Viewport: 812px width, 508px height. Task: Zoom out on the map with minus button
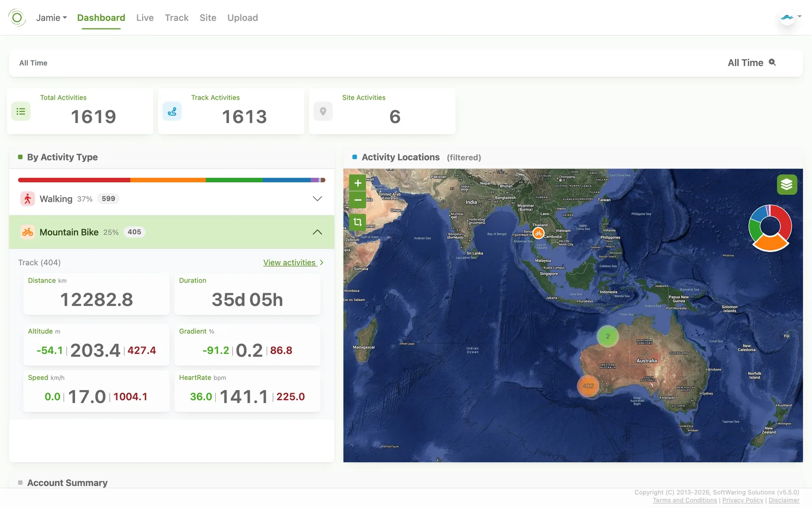358,200
